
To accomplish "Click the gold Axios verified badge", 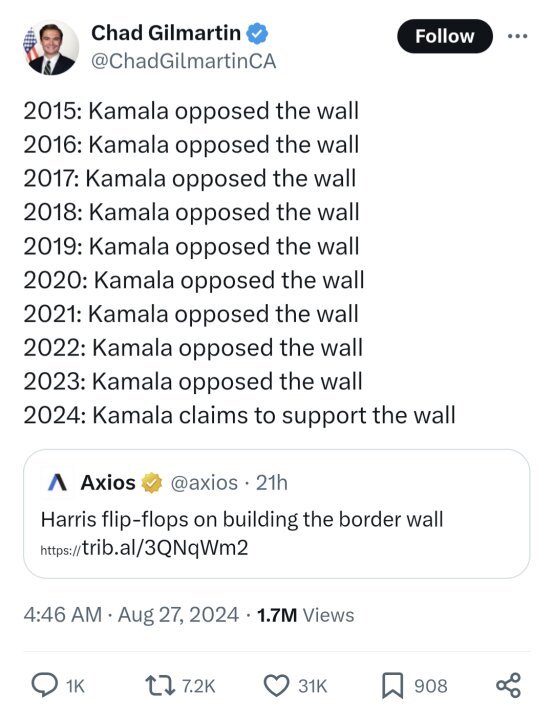I will tap(152, 483).
